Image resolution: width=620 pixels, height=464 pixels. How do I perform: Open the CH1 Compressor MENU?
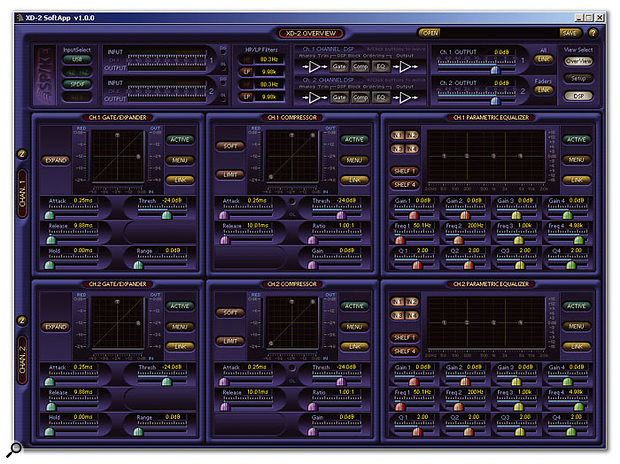tap(354, 160)
